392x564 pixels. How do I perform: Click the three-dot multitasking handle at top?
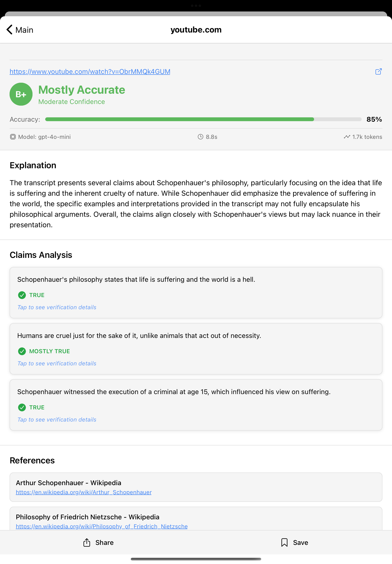click(x=196, y=6)
